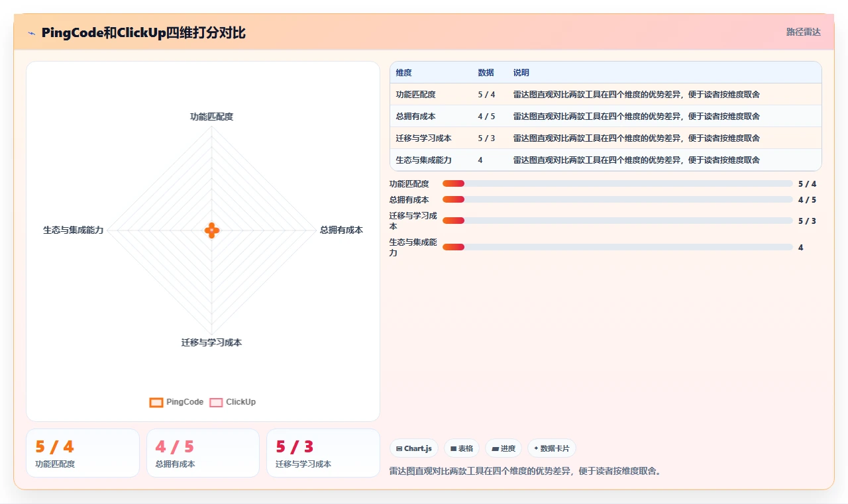This screenshot has width=848, height=504.
Task: Click the 生态与集成能力 radar axis label
Action: click(x=74, y=230)
